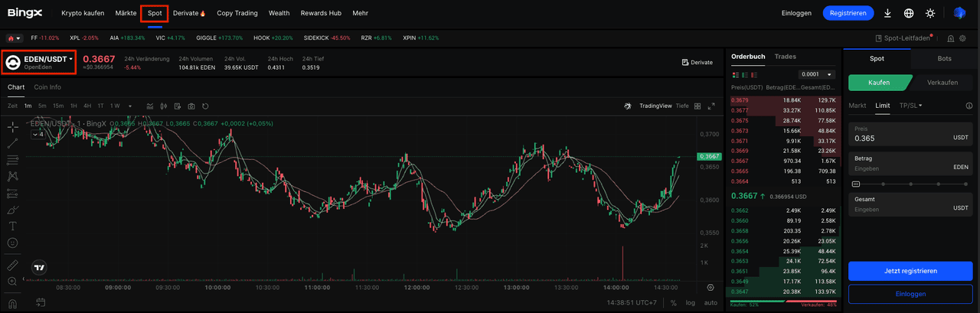Open the chart snapshot camera

tap(191, 106)
